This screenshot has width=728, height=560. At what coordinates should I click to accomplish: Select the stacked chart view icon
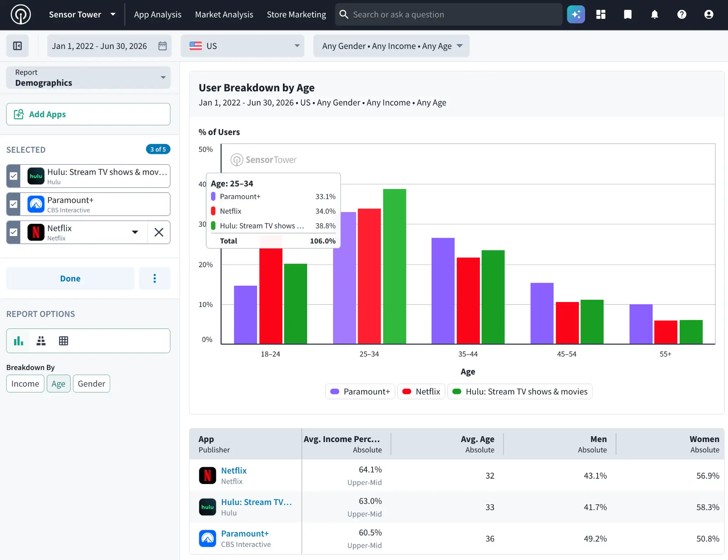pyautogui.click(x=41, y=341)
